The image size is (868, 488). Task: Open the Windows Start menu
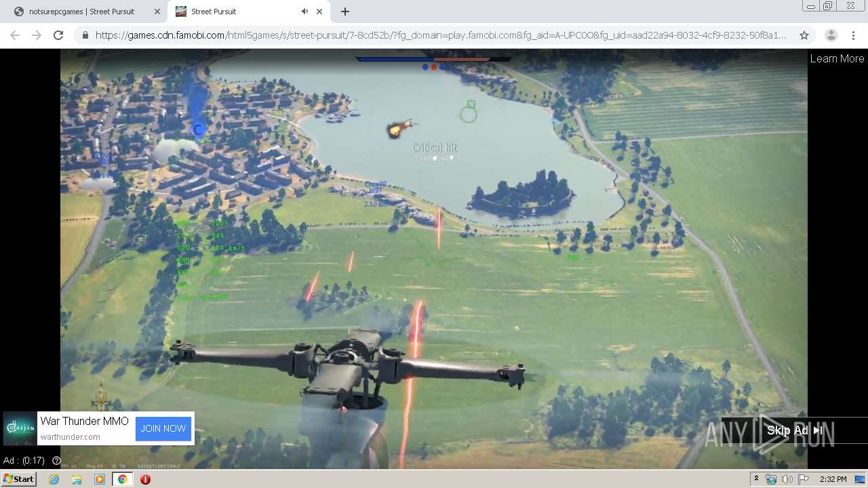[x=18, y=479]
